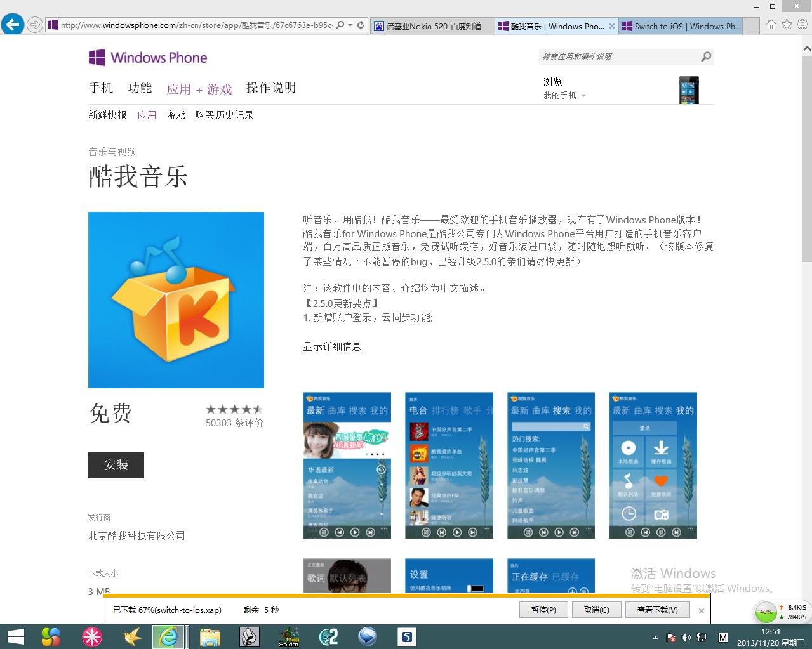The image size is (812, 649).
Task: Open the Windows Start button
Action: (15, 637)
